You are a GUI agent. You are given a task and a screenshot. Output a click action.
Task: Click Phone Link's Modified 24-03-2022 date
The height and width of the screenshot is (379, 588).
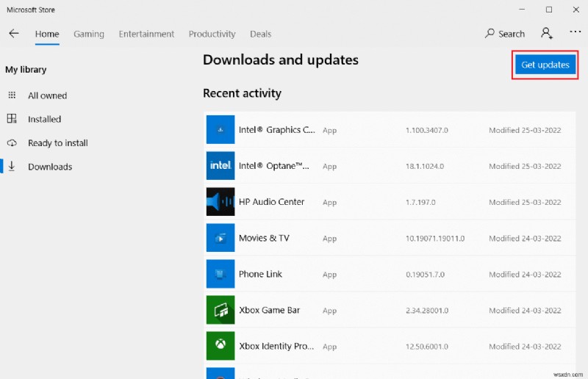click(525, 275)
